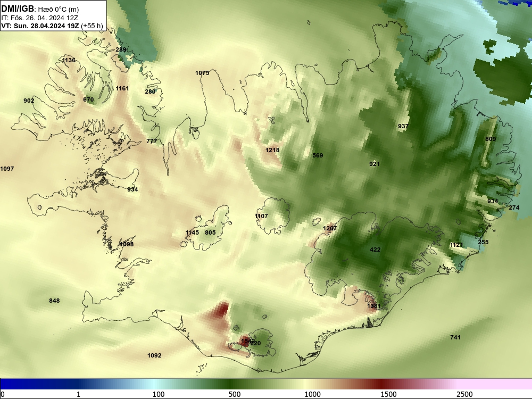Viewport: 532px width, 399px height.
Task: Click map value 1145
Action: coord(192,232)
